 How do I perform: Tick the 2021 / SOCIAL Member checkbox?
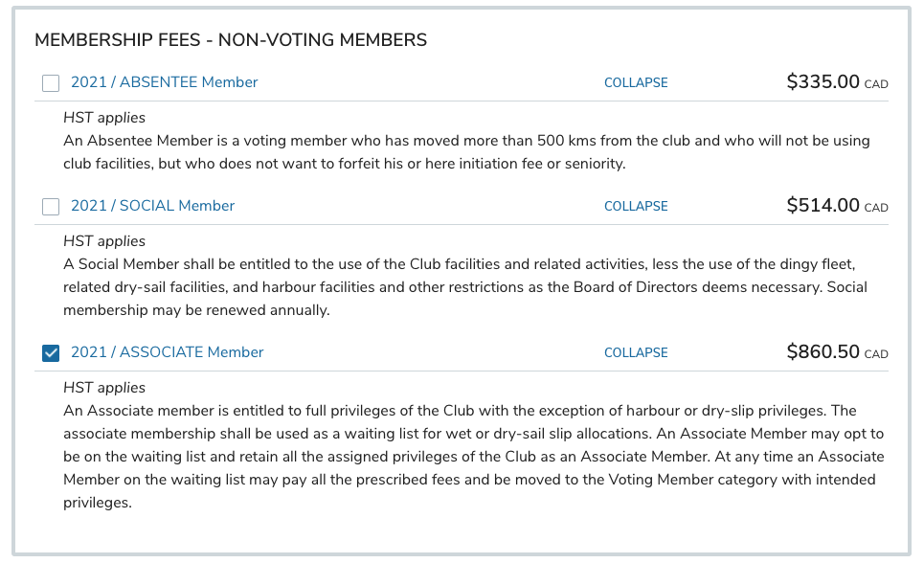[51, 207]
